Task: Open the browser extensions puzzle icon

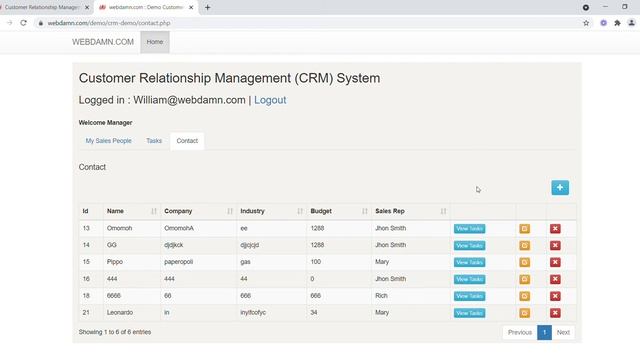Action: click(618, 23)
